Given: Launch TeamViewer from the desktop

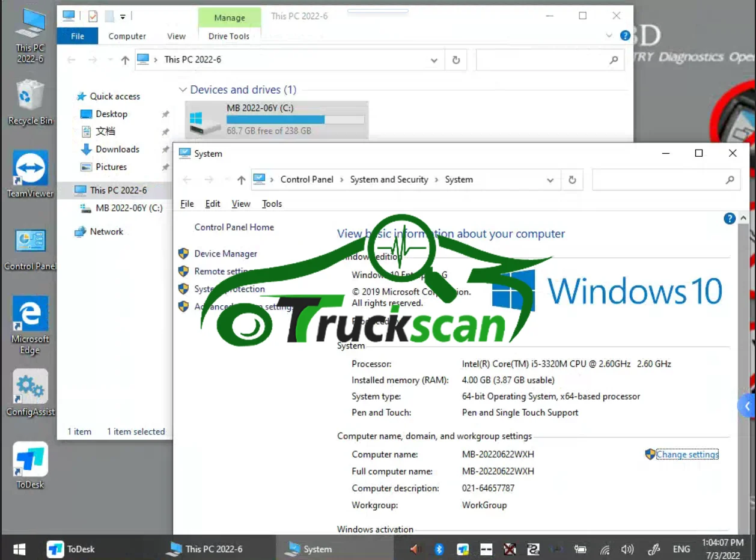Looking at the screenshot, I should tap(30, 174).
